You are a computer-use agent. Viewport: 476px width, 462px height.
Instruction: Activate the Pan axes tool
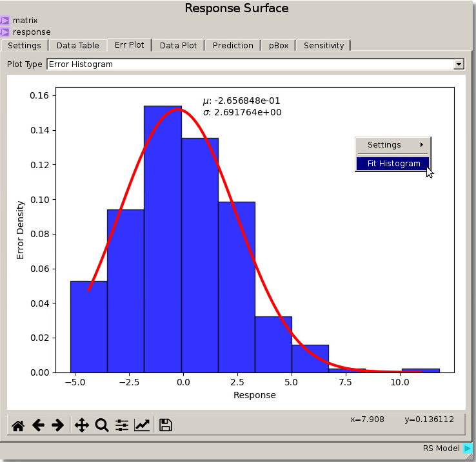point(82,425)
